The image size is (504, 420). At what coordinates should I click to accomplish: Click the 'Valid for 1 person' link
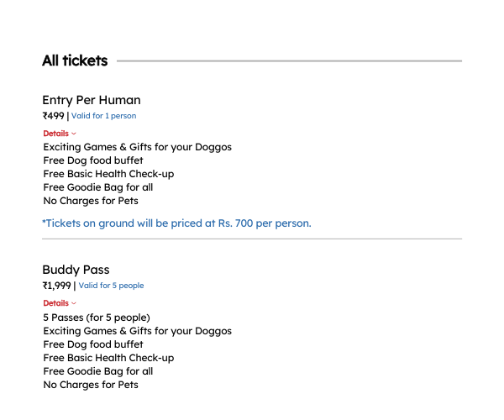click(x=104, y=116)
